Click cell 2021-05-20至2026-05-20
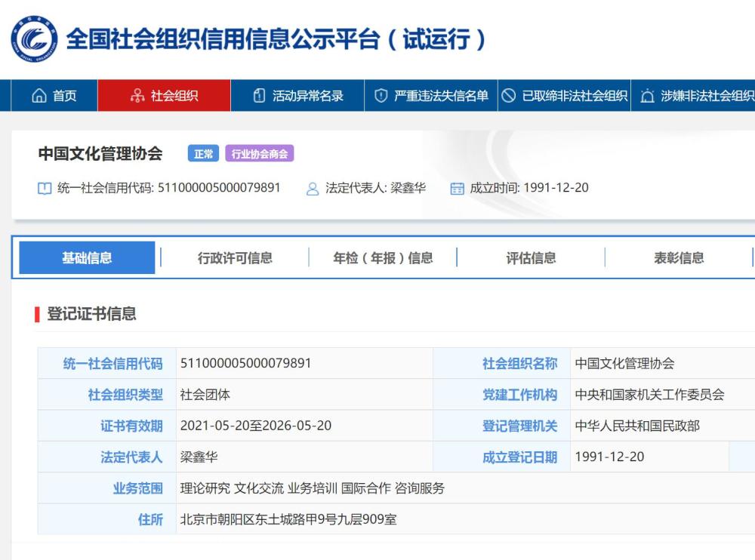Image resolution: width=755 pixels, height=560 pixels. pos(256,426)
